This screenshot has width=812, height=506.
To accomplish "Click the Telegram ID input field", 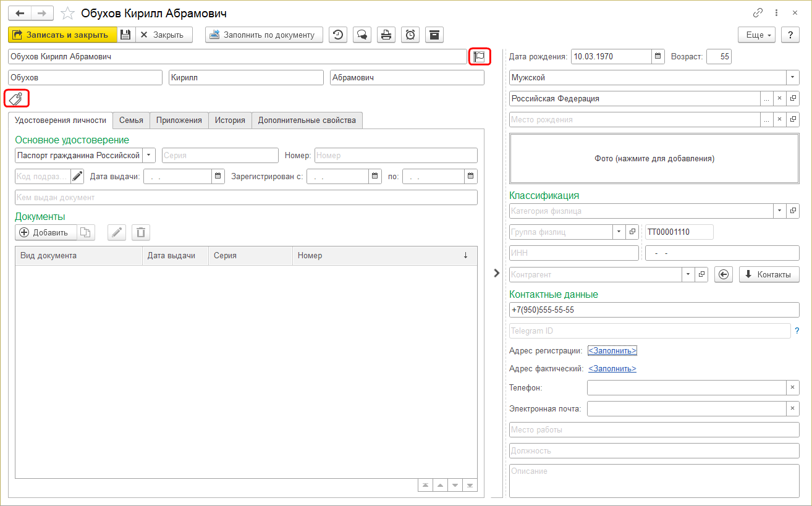I will tap(649, 331).
